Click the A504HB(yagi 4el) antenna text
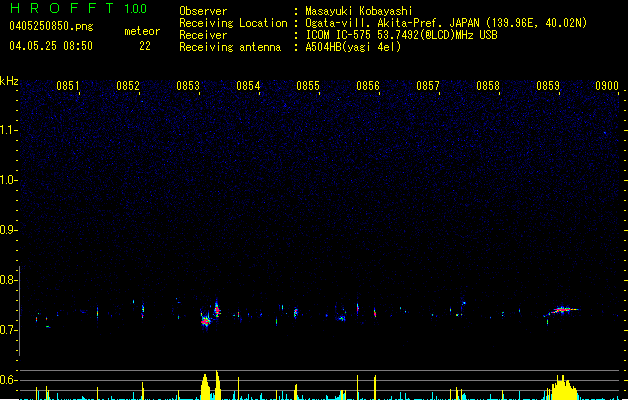This screenshot has width=629, height=400. coord(353,47)
